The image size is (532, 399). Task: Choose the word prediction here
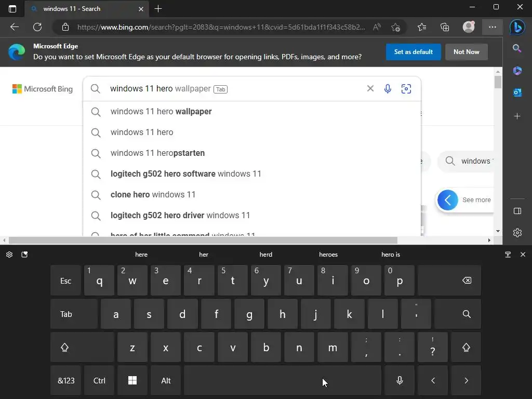[x=141, y=255]
